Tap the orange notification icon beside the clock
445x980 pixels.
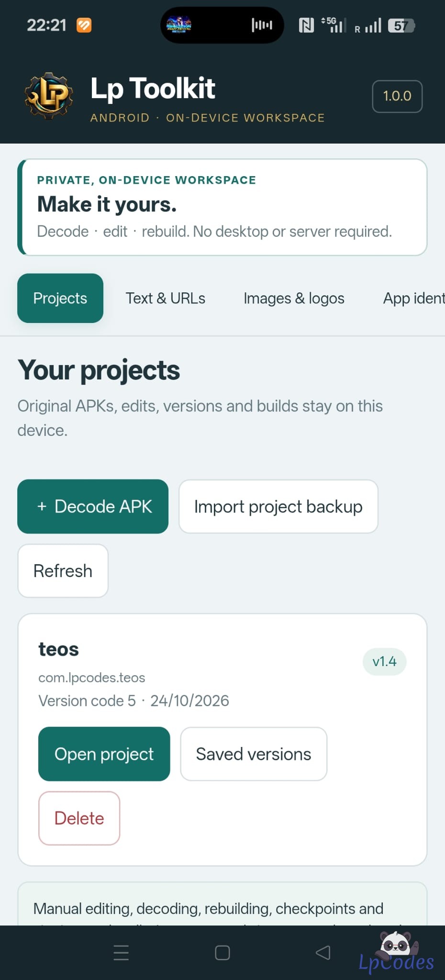(x=84, y=25)
